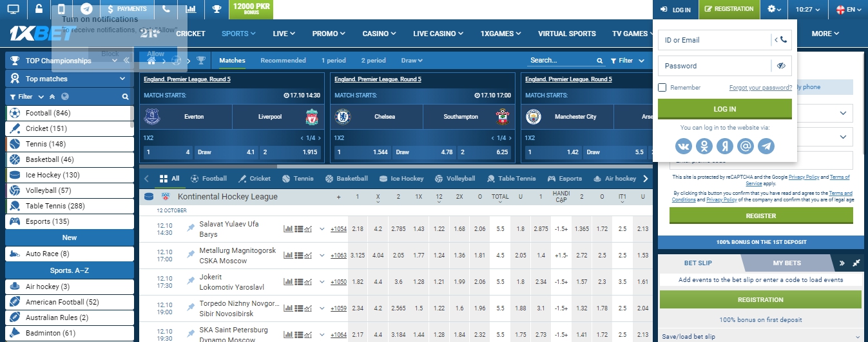Open the More menu in navigation
This screenshot has height=342, width=868.
tap(825, 34)
